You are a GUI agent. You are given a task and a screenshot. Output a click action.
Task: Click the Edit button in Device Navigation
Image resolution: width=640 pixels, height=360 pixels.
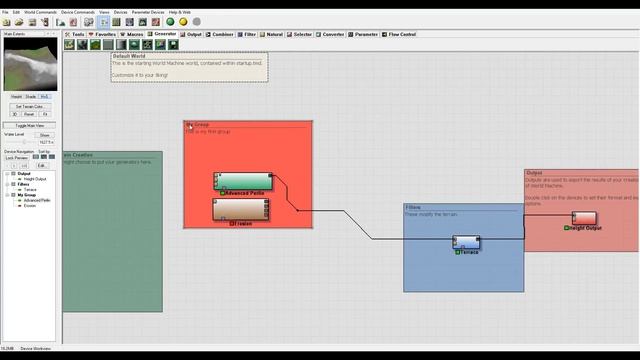click(42, 166)
